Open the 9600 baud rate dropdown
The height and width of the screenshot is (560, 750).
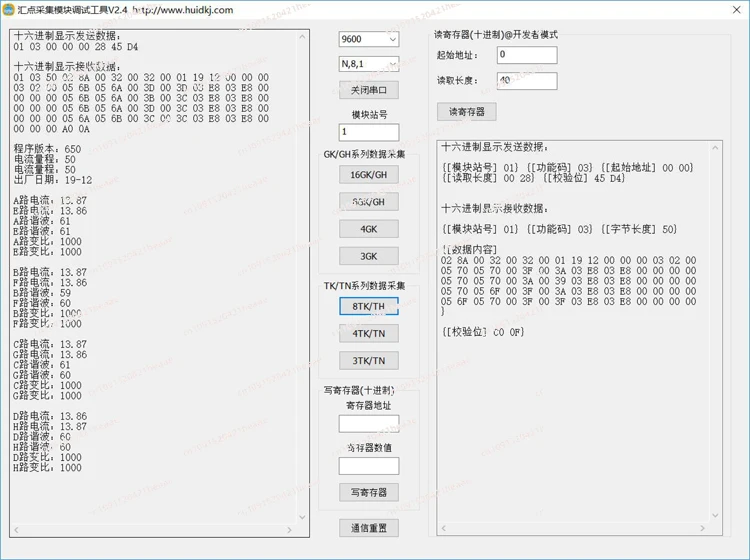369,39
